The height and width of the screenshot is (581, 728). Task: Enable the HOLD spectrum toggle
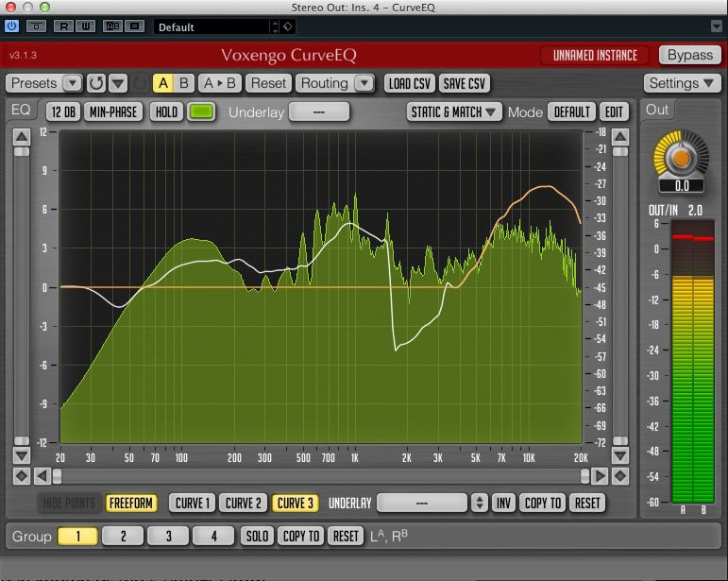click(166, 111)
